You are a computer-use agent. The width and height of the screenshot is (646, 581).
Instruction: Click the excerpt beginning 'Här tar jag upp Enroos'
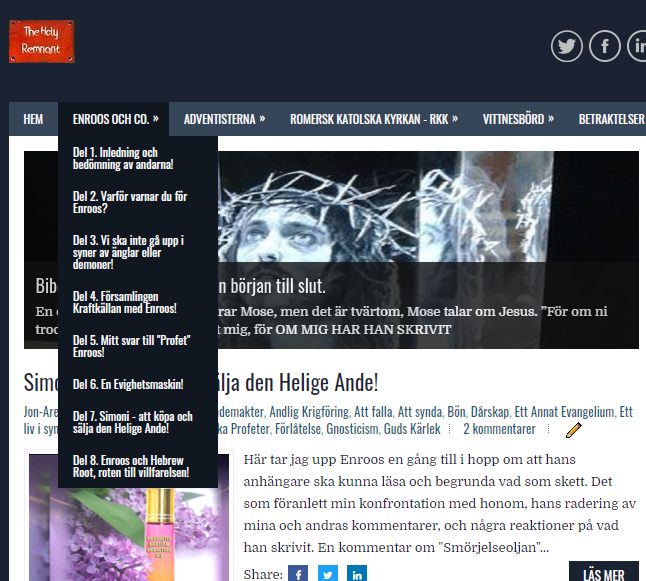(x=440, y=503)
